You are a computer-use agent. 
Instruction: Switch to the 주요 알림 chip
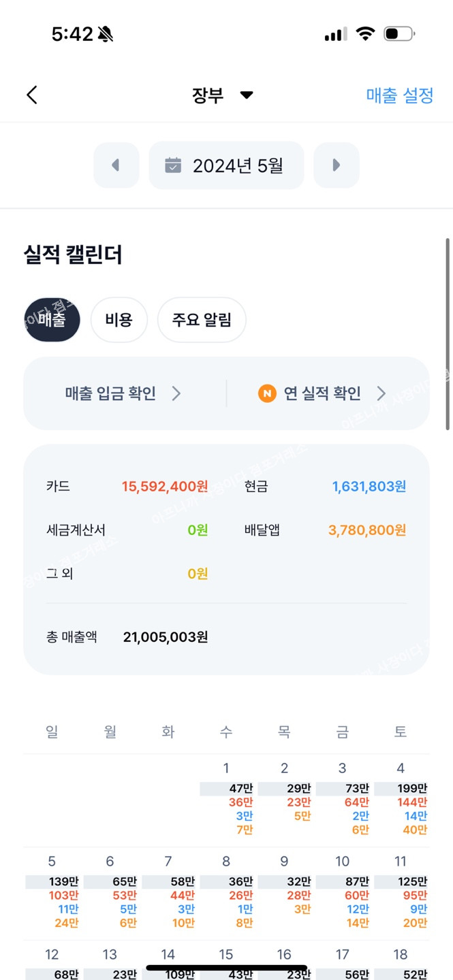click(202, 320)
